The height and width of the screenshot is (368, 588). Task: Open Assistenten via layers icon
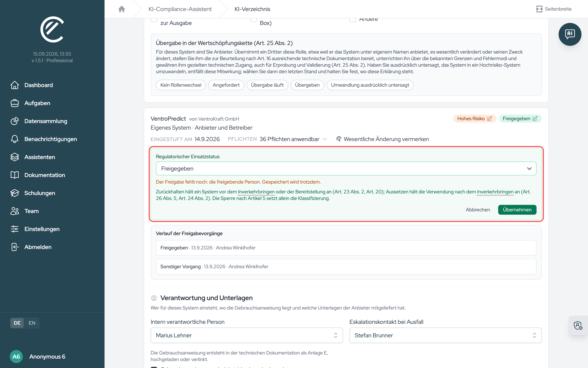[14, 157]
